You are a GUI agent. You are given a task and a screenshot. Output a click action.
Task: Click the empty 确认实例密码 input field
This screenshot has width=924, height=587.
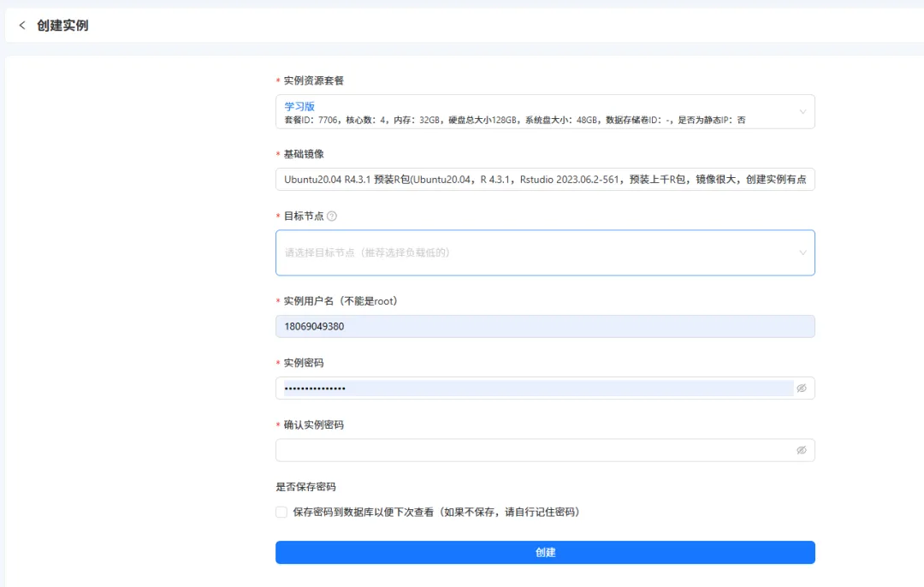[535, 450]
